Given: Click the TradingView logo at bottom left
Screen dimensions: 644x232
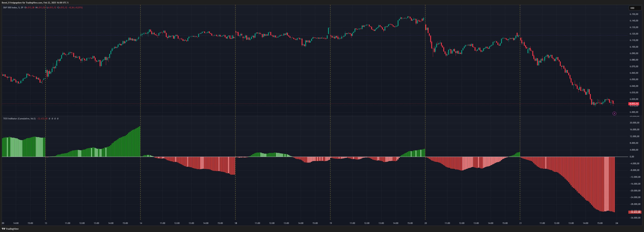Looking at the screenshot, I should [10, 229].
